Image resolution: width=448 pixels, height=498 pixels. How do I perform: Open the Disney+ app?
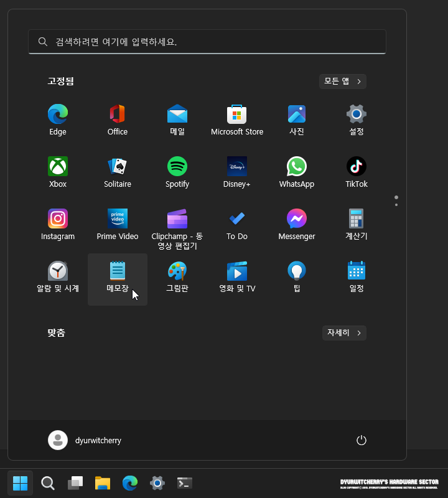(237, 172)
